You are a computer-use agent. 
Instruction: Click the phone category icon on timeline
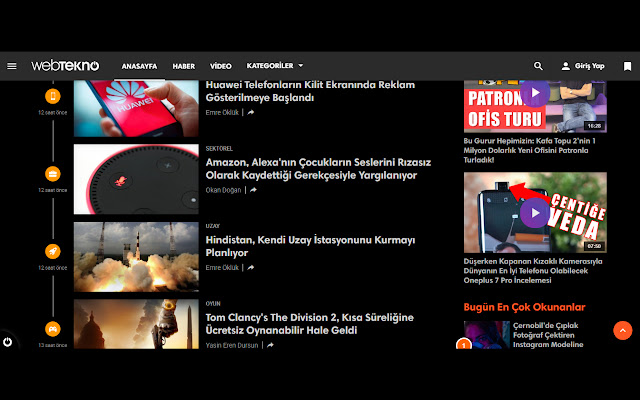click(x=52, y=97)
